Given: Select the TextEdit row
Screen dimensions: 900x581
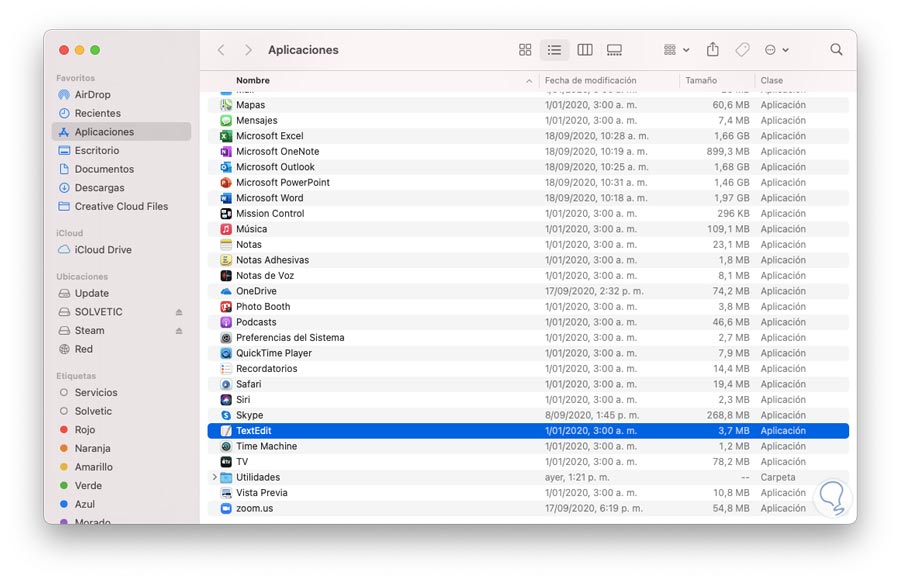Looking at the screenshot, I should pyautogui.click(x=528, y=431).
